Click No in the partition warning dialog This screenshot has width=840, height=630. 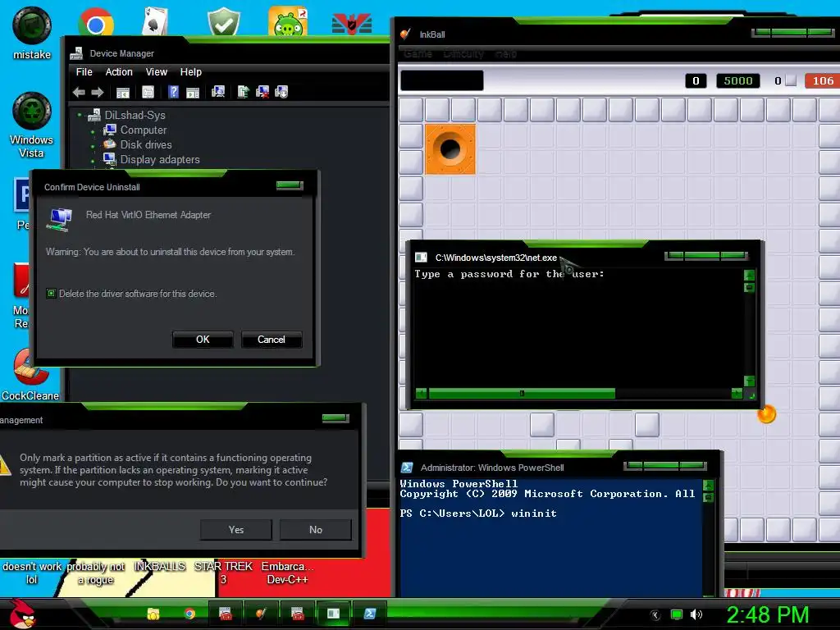pyautogui.click(x=316, y=529)
